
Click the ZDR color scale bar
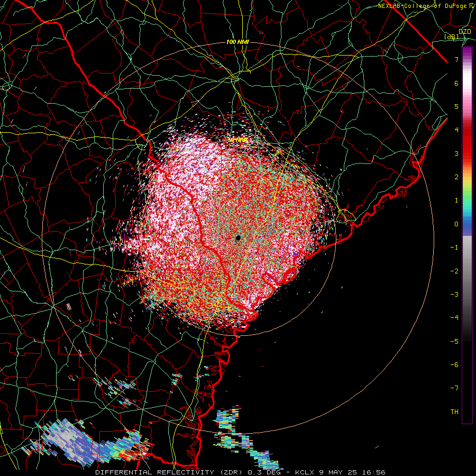467,235
